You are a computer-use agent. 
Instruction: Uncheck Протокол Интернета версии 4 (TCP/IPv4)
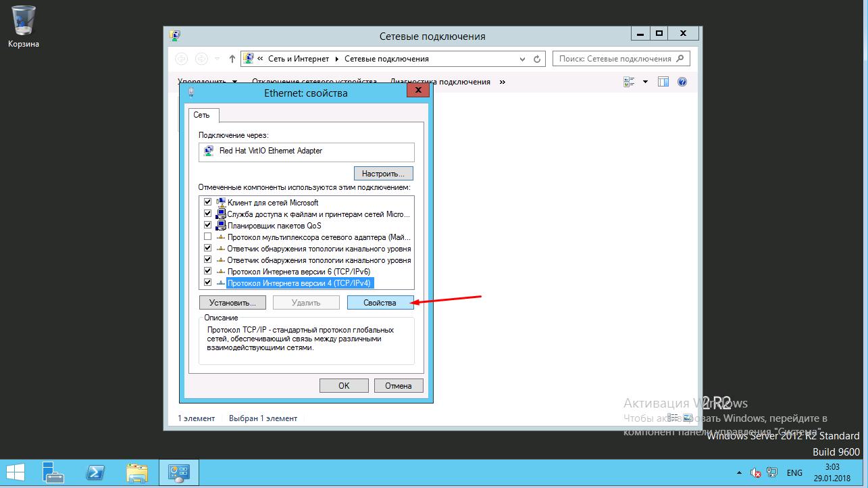207,283
